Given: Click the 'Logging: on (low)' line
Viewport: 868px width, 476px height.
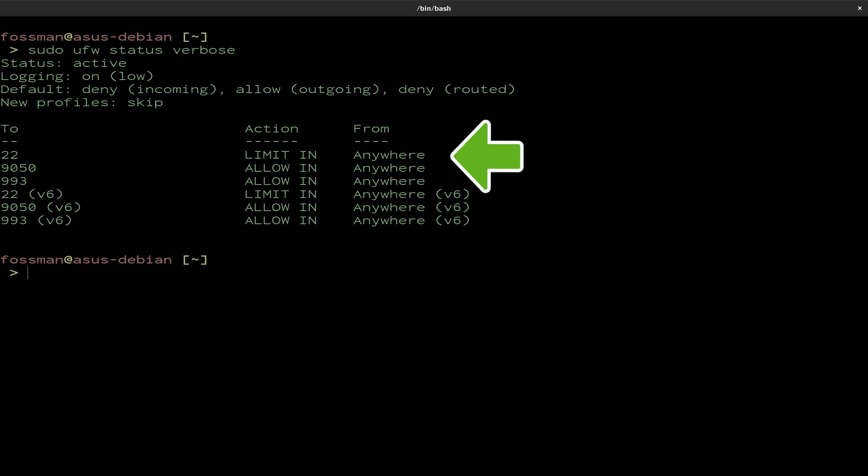Looking at the screenshot, I should click(77, 76).
